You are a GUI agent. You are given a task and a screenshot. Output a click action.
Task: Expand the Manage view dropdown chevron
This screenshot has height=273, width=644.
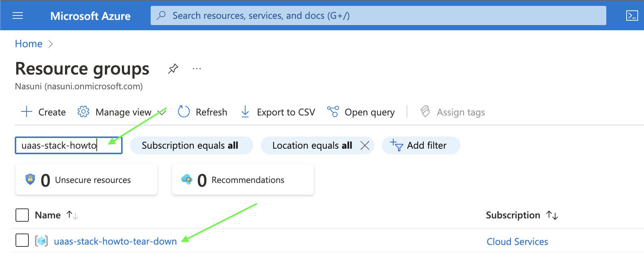tap(162, 112)
